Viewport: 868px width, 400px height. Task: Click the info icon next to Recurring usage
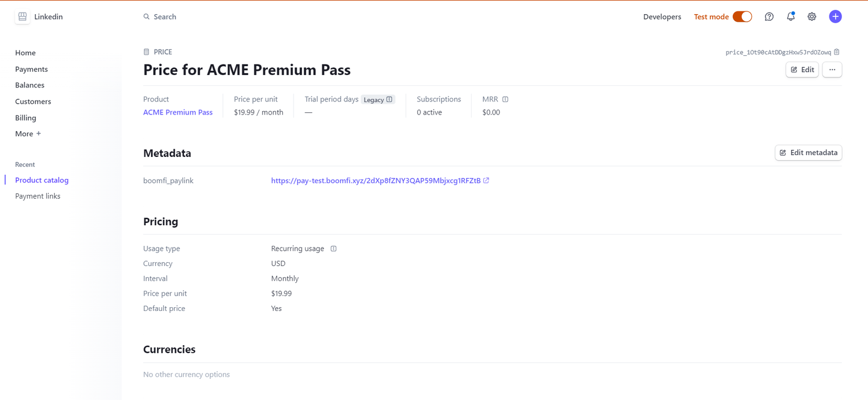point(334,249)
